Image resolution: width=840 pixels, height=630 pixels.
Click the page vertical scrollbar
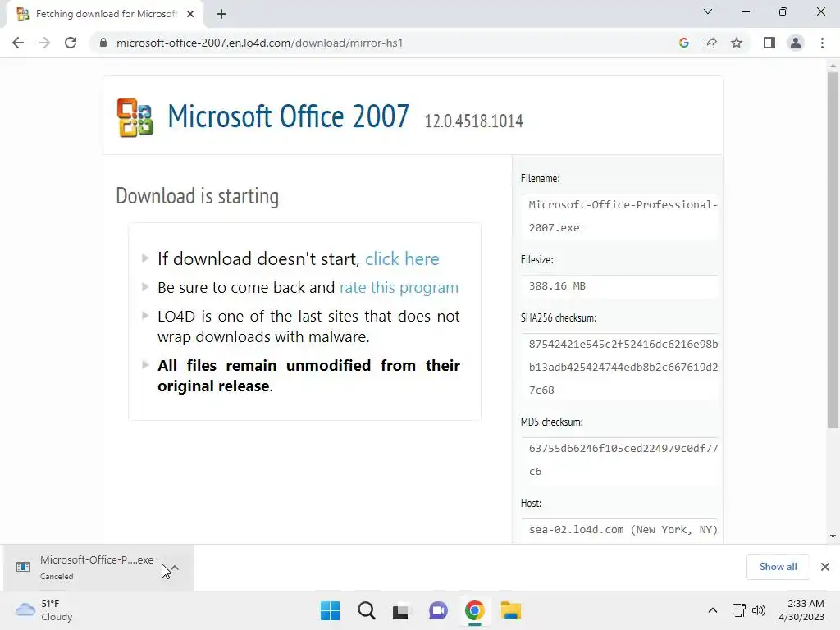[x=833, y=250]
